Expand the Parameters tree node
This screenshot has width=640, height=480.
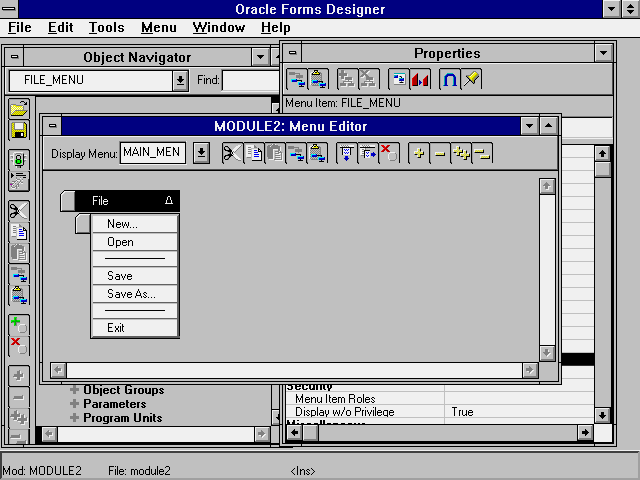click(74, 404)
